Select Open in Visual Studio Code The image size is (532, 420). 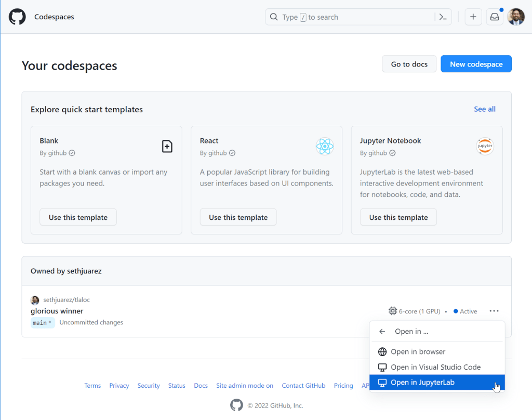pyautogui.click(x=435, y=367)
